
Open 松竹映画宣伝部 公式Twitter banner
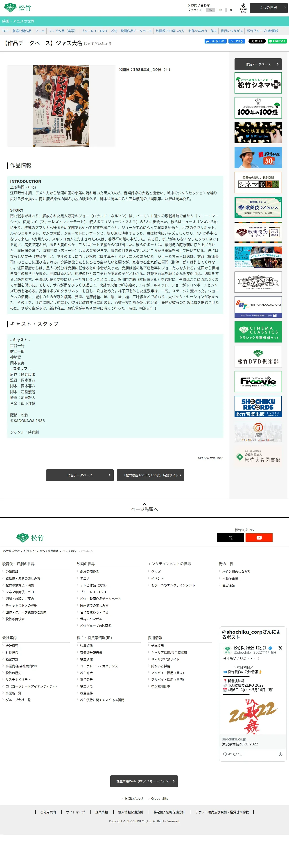[x=258, y=133]
